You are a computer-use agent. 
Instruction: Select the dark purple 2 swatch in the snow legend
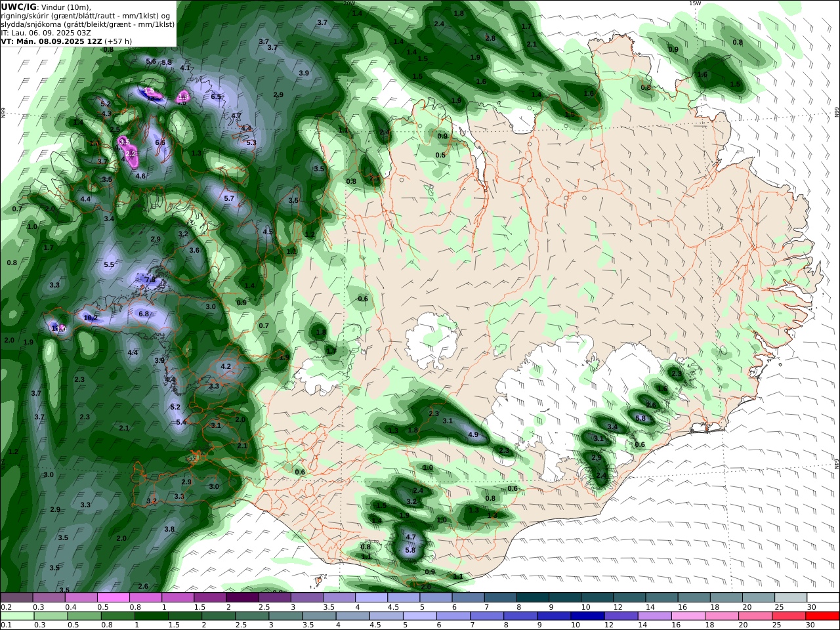click(242, 597)
